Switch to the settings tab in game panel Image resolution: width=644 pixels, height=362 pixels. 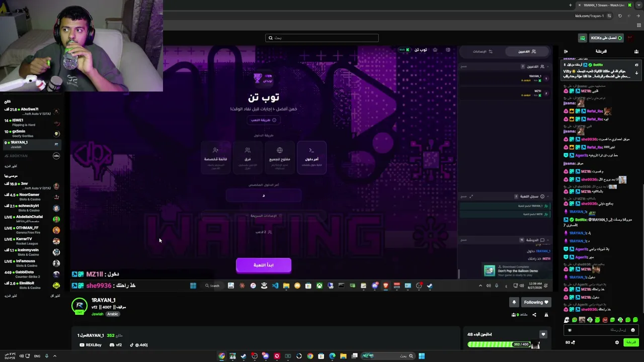[x=482, y=51]
